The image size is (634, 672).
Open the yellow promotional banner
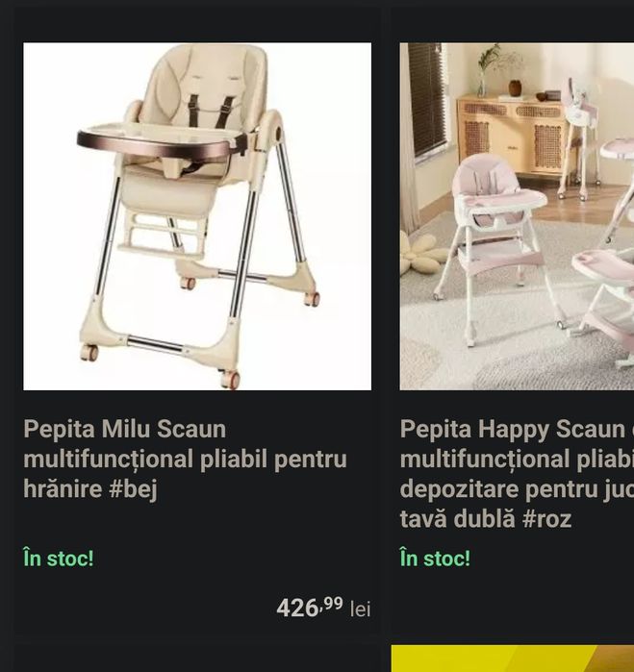click(513, 659)
